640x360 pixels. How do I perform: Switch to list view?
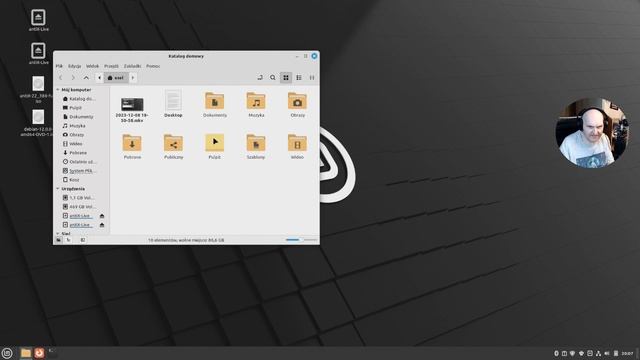(x=299, y=78)
